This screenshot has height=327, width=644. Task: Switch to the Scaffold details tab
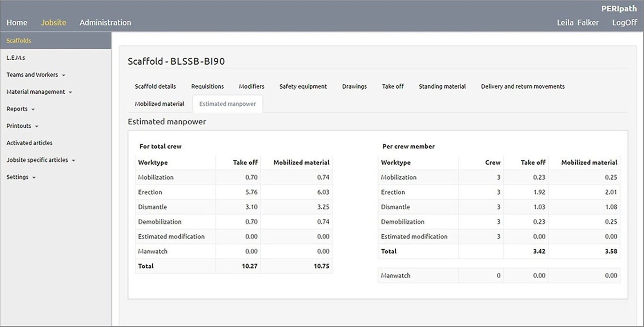tap(155, 86)
